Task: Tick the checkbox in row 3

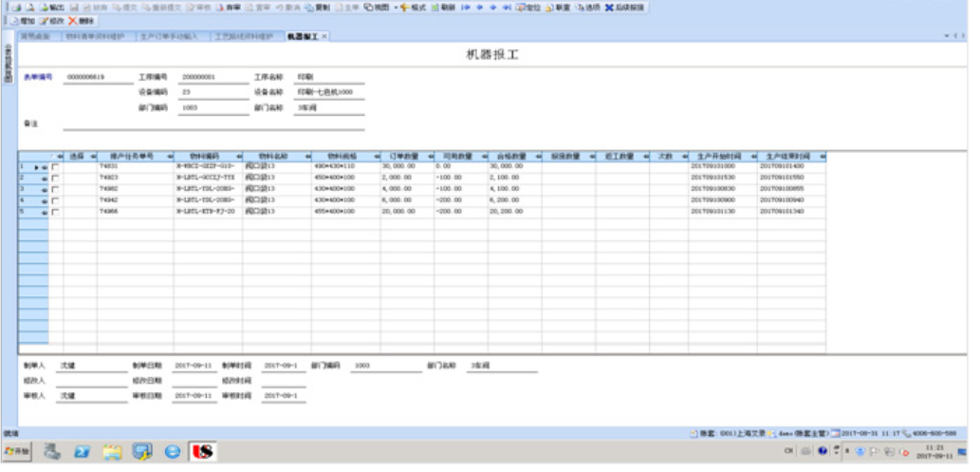Action: tap(56, 189)
